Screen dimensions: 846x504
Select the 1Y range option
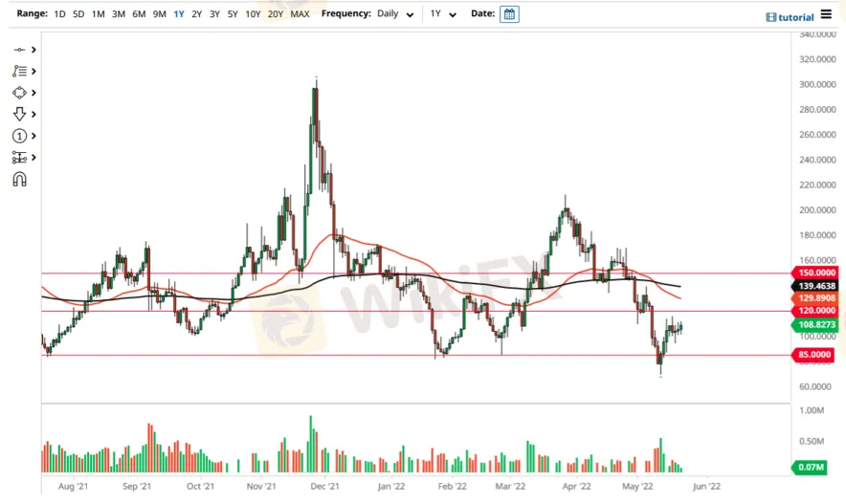[179, 14]
